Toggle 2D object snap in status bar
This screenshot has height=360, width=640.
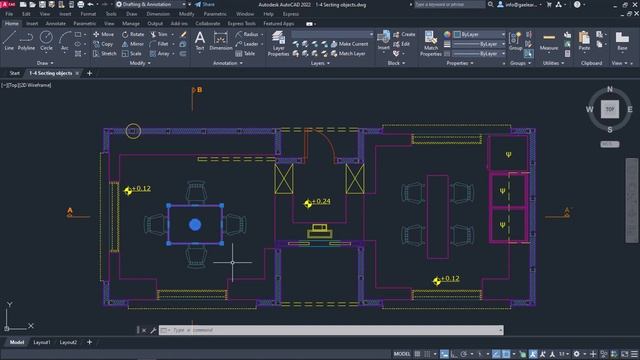[x=506, y=354]
